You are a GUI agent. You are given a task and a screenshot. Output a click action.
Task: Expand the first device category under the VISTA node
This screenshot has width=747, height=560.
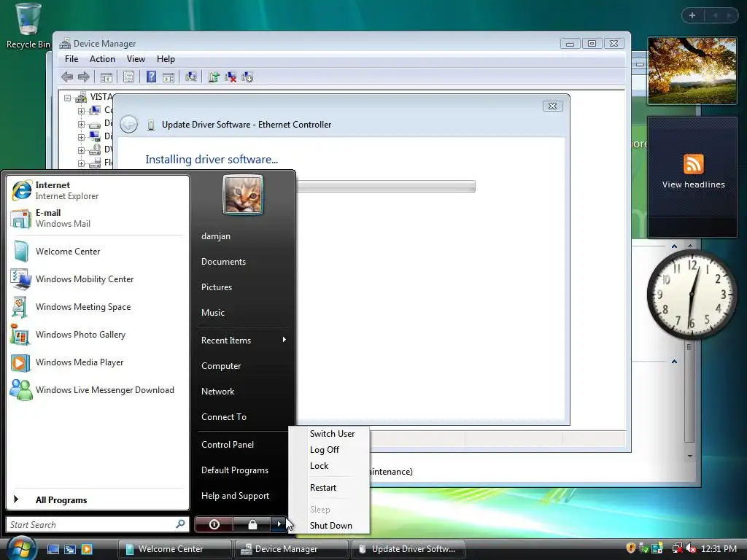[82, 112]
